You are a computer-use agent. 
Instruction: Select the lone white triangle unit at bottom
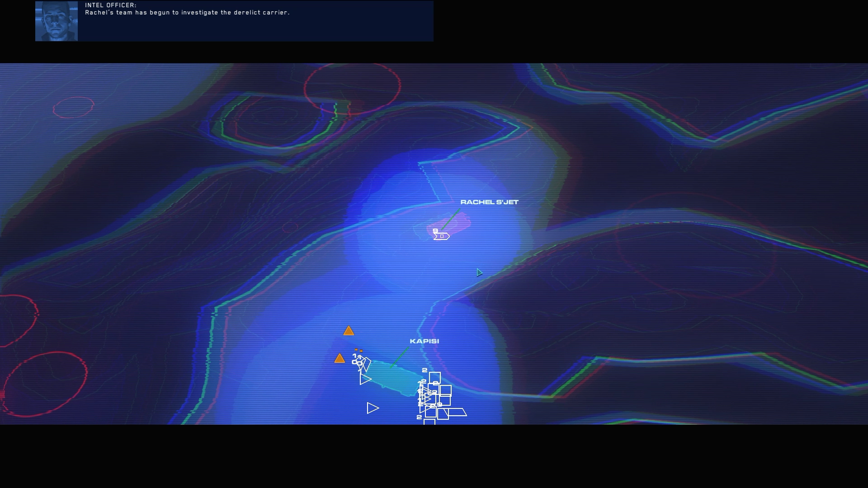[372, 408]
